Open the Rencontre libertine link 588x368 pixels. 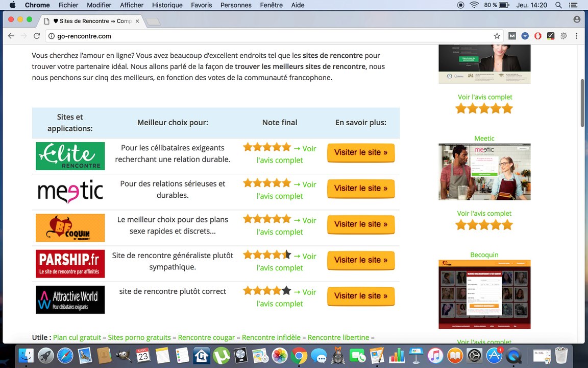click(x=338, y=337)
